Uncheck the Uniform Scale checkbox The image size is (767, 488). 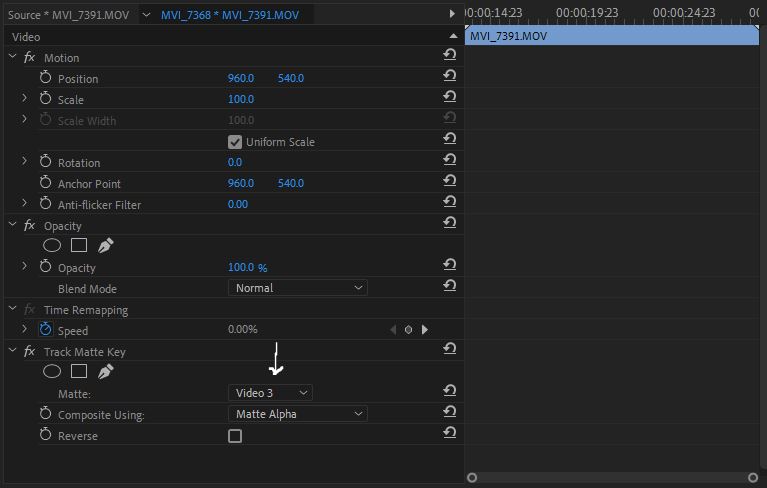[235, 142]
